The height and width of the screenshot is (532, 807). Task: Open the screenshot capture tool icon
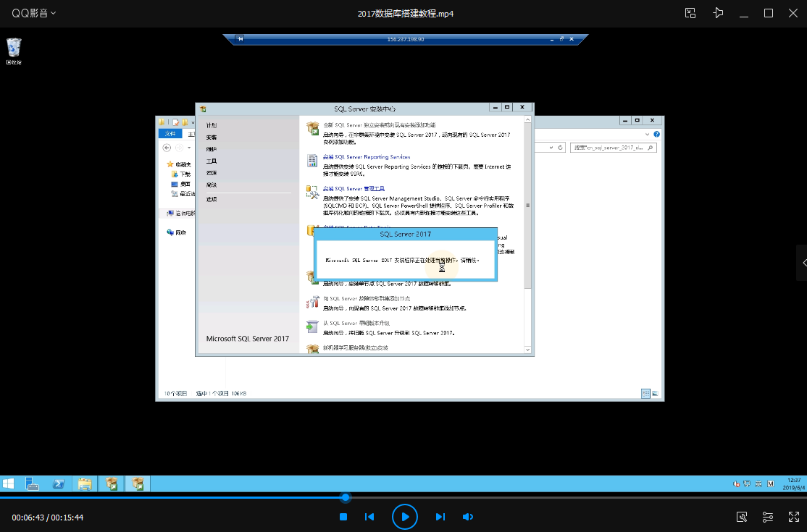742,517
